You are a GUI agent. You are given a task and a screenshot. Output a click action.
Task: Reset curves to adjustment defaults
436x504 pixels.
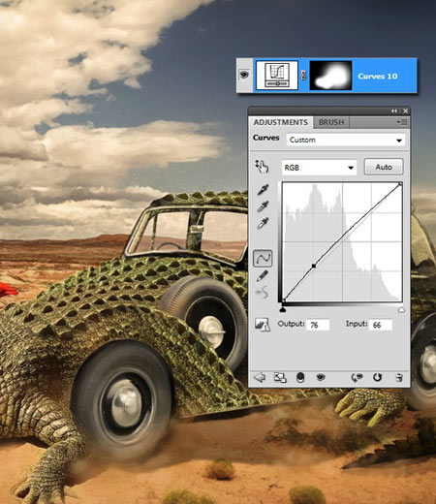coord(377,377)
